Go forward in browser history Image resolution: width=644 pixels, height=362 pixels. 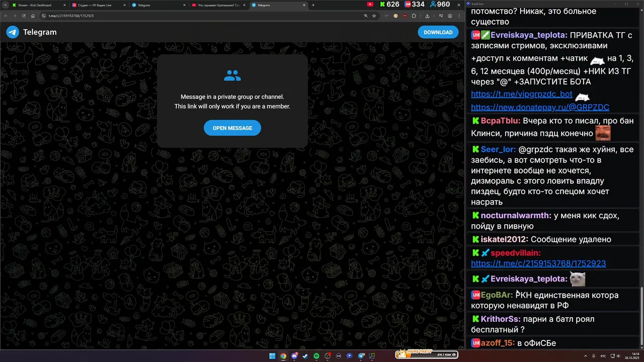pos(15,16)
